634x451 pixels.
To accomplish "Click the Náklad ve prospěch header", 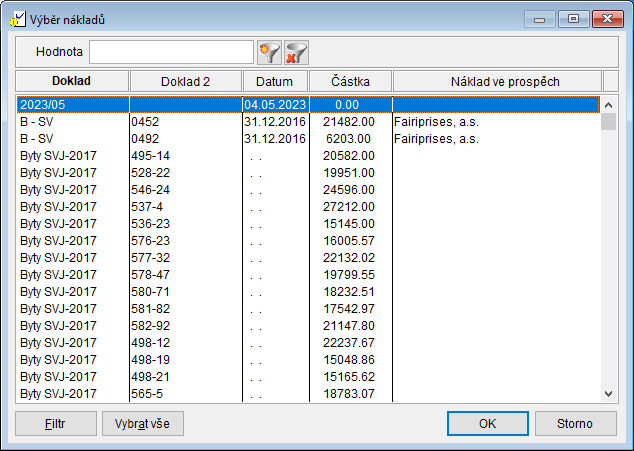I will 497,81.
